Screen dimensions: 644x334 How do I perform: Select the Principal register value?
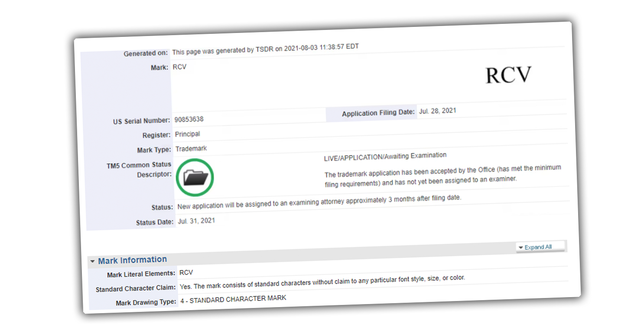187,134
